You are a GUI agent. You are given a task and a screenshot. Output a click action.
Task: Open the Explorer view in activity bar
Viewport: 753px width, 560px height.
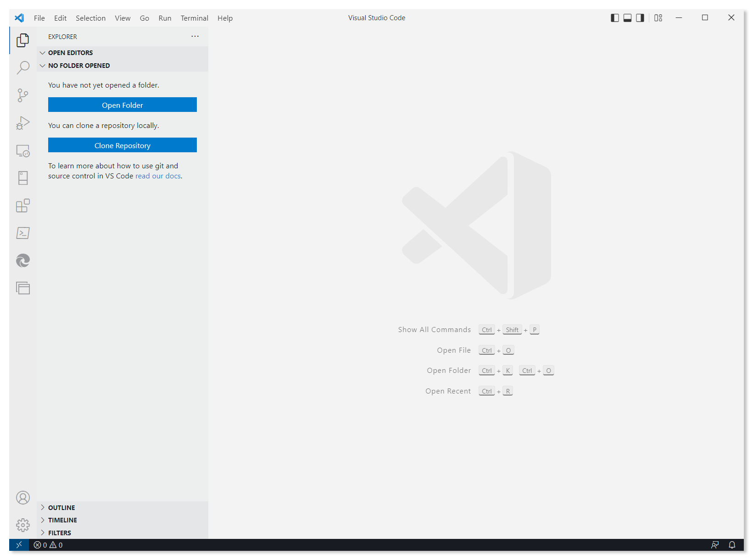[23, 40]
